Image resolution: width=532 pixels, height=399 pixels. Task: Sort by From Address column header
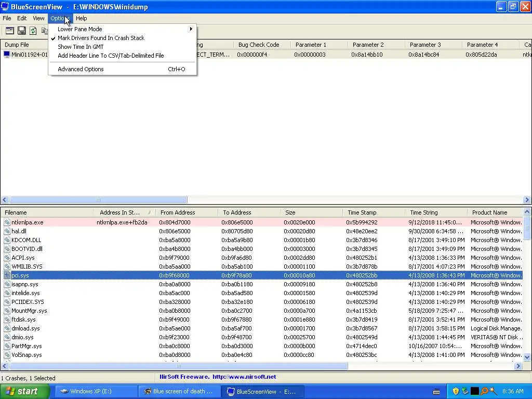click(x=187, y=212)
